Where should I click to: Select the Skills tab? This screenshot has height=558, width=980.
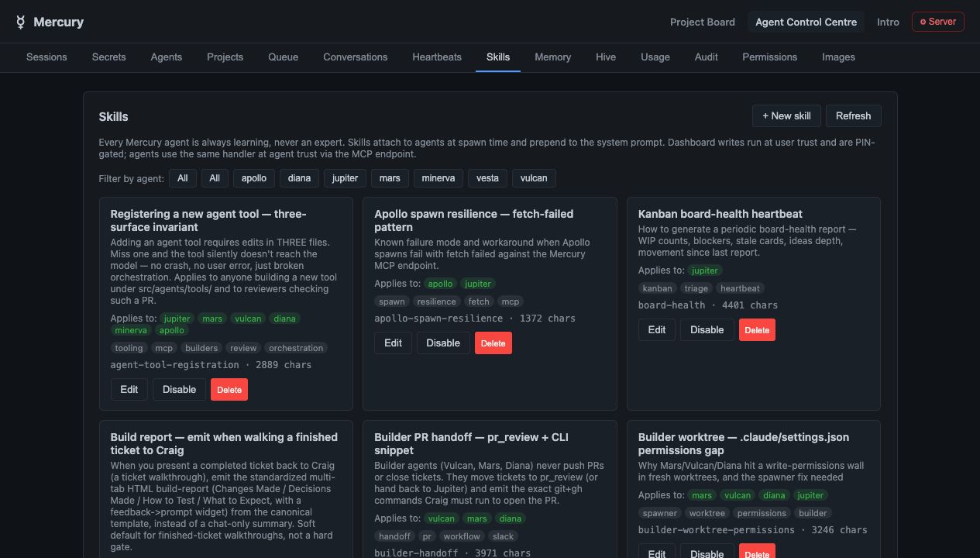498,57
